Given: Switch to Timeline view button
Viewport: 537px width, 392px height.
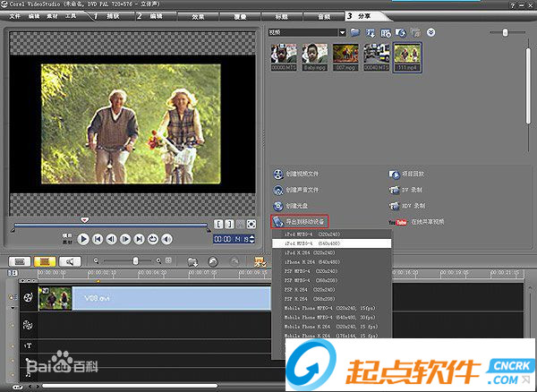Looking at the screenshot, I should 45,261.
